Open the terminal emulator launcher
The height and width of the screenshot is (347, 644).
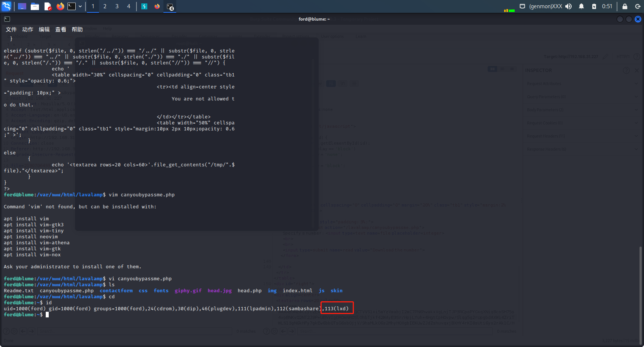pos(72,6)
